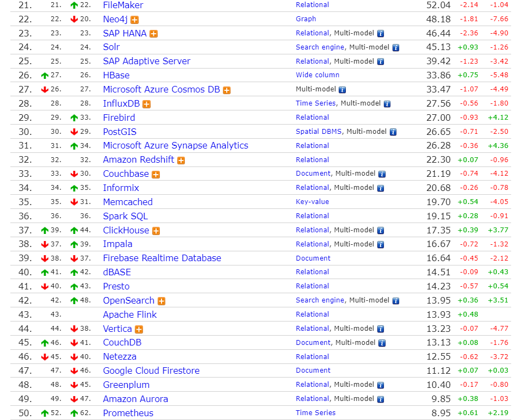Click the orange plus icon next to Neo4j
The image size is (522, 420).
tap(134, 20)
